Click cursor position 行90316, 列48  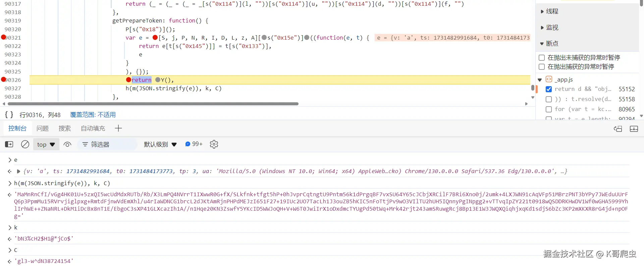click(40, 115)
